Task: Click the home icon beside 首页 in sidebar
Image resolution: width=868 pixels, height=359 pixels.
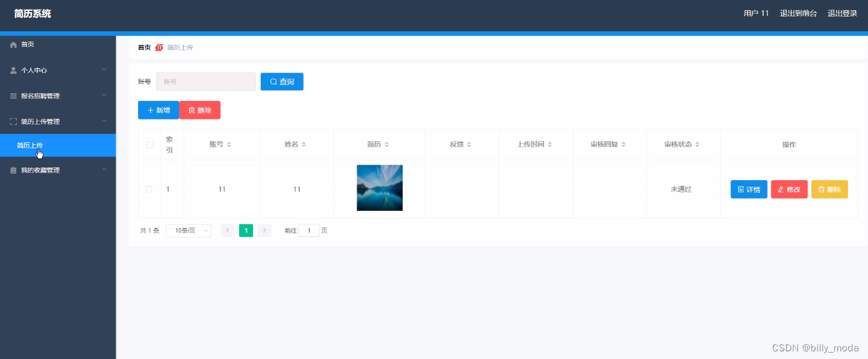Action: tap(13, 45)
